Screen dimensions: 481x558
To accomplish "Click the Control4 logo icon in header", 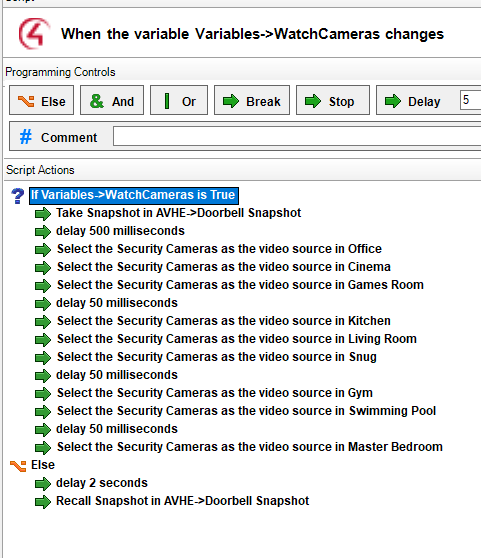I will 34,34.
